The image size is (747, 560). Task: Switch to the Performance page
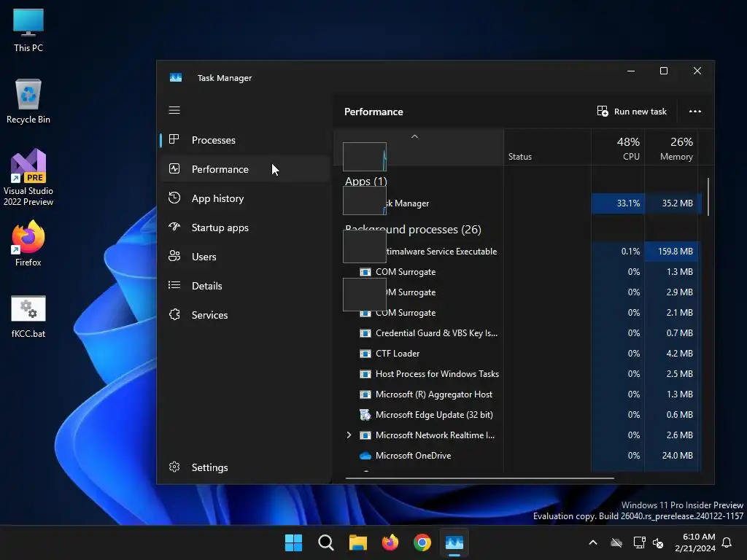pos(244,169)
